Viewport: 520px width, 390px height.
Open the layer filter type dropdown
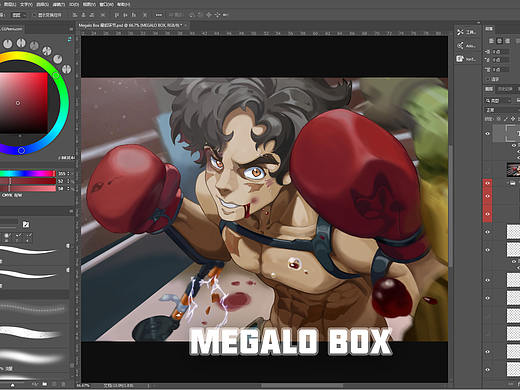[x=498, y=100]
